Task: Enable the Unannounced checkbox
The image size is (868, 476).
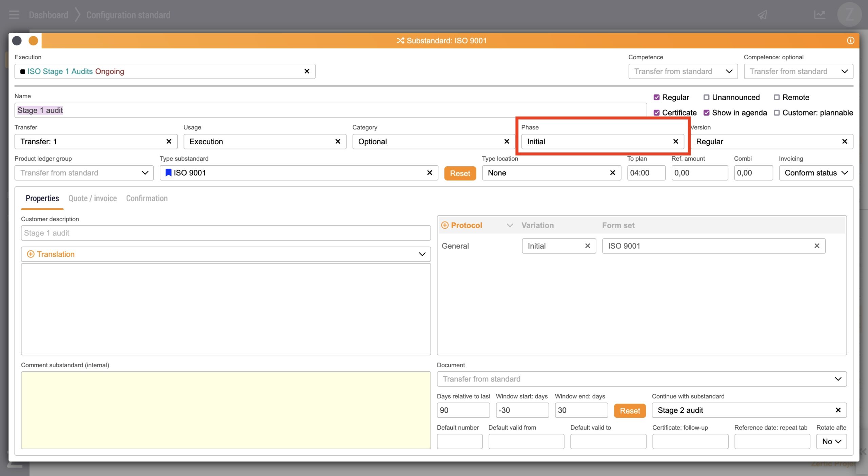Action: pos(706,98)
